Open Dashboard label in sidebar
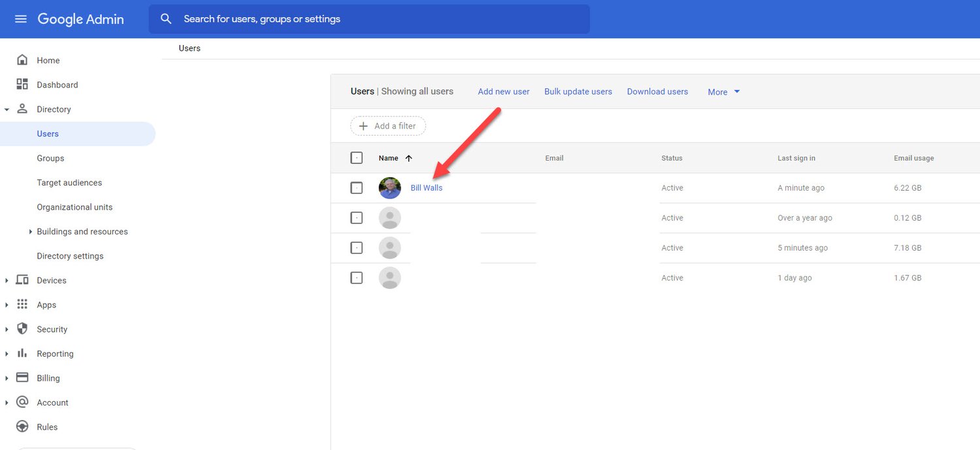 click(57, 85)
